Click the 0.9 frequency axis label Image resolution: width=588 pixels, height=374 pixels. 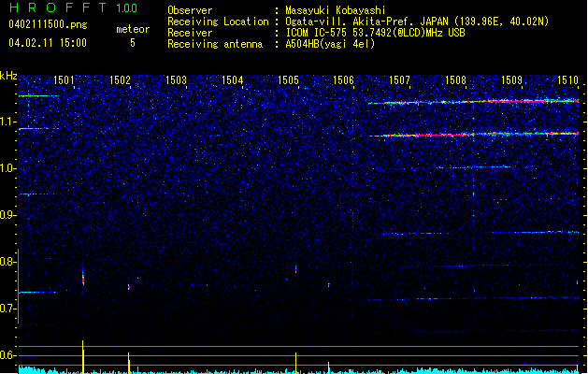coord(8,215)
